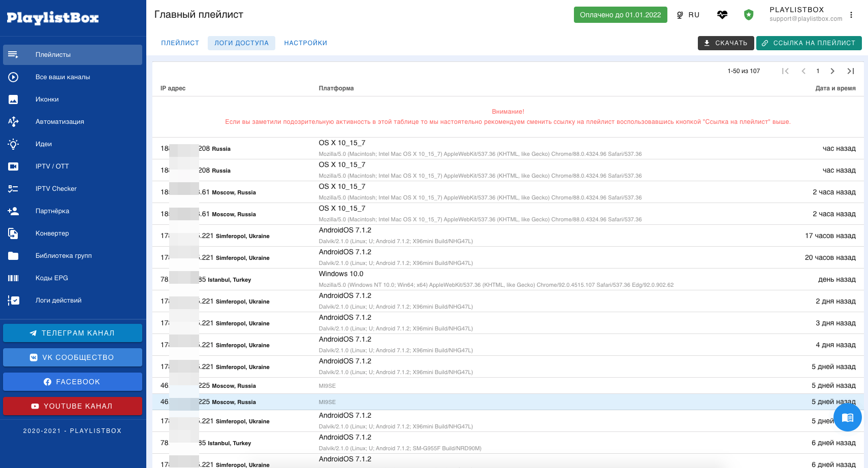The width and height of the screenshot is (868, 468).
Task: Click the image icon beside Иконки
Action: (13, 99)
